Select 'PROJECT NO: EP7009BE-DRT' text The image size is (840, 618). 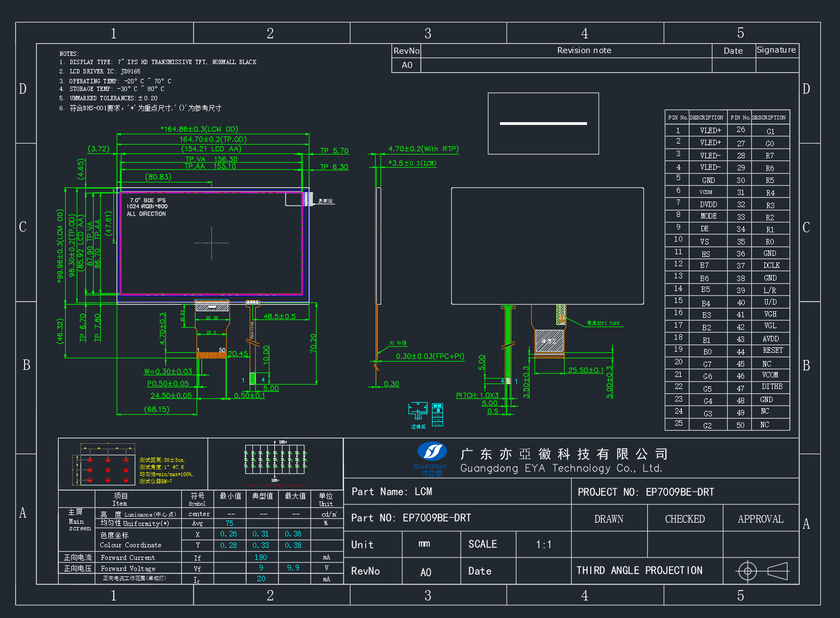tap(646, 492)
